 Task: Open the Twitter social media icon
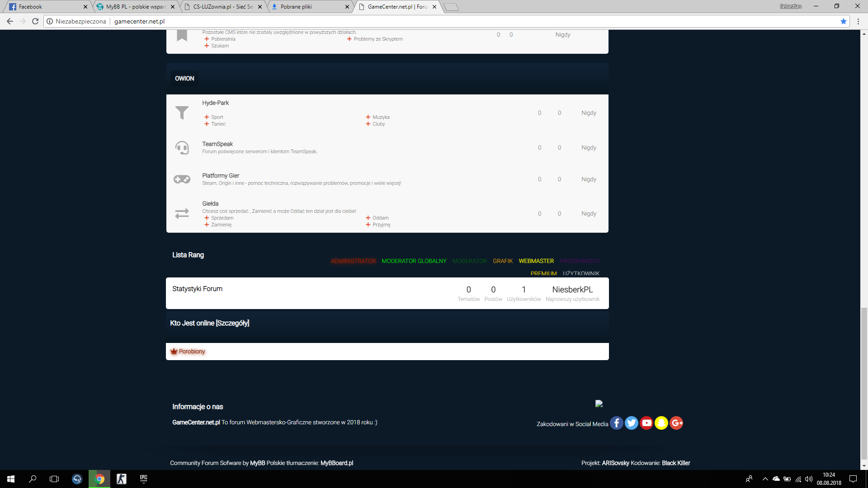click(x=632, y=423)
